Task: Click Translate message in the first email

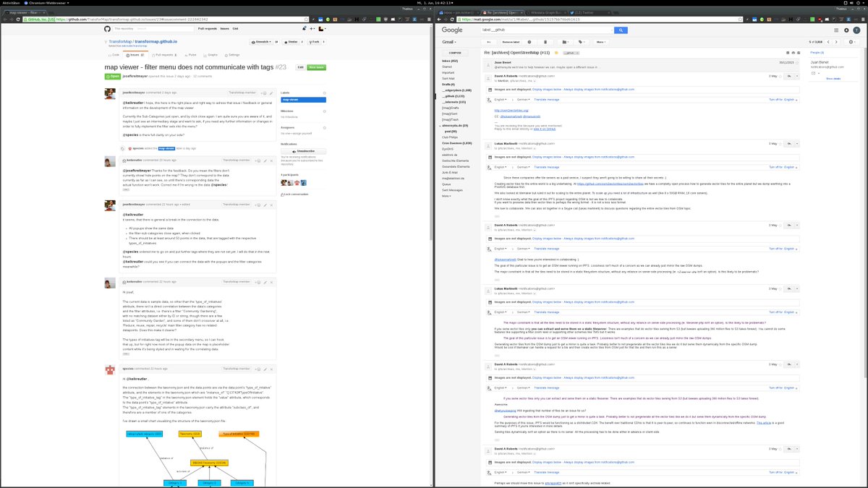Action: coord(546,99)
